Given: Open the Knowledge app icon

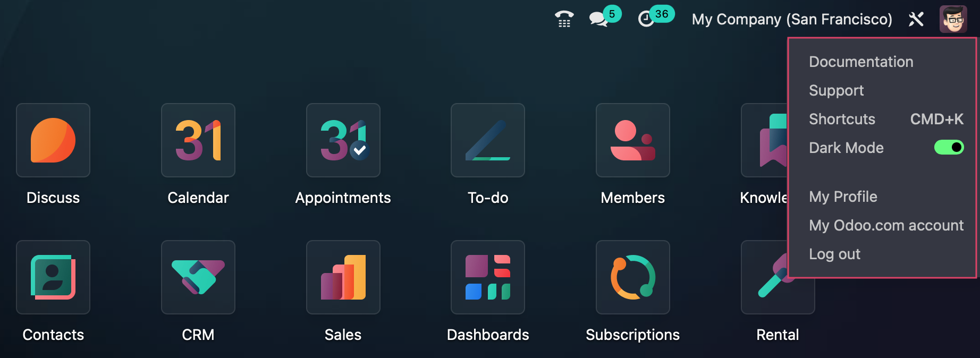Looking at the screenshot, I should point(764,140).
